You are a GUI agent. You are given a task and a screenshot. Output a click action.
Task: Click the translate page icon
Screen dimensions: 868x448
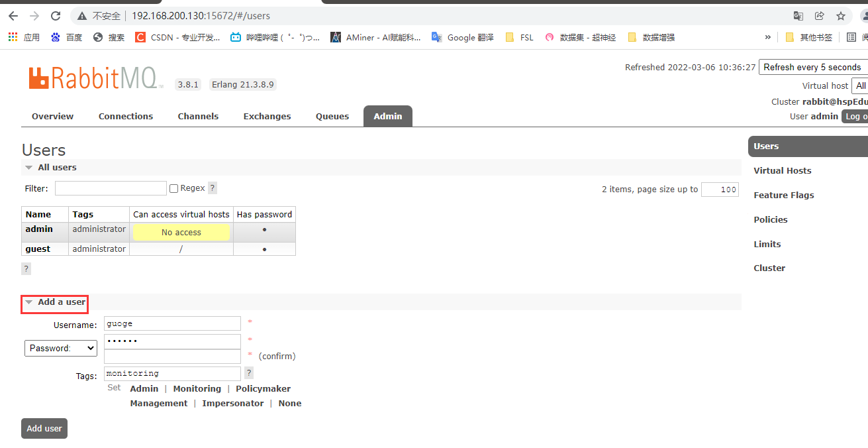point(798,16)
